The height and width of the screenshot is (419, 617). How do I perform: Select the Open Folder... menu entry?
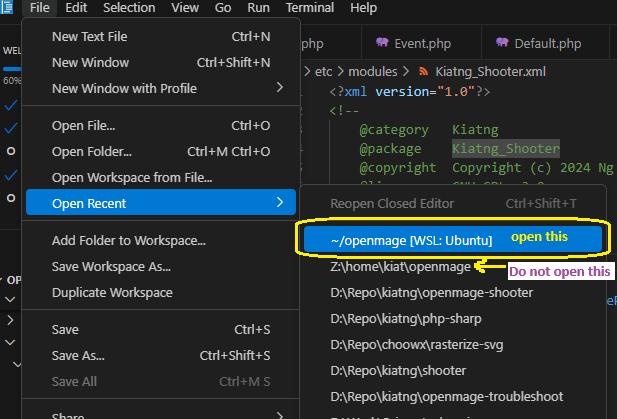pos(92,152)
